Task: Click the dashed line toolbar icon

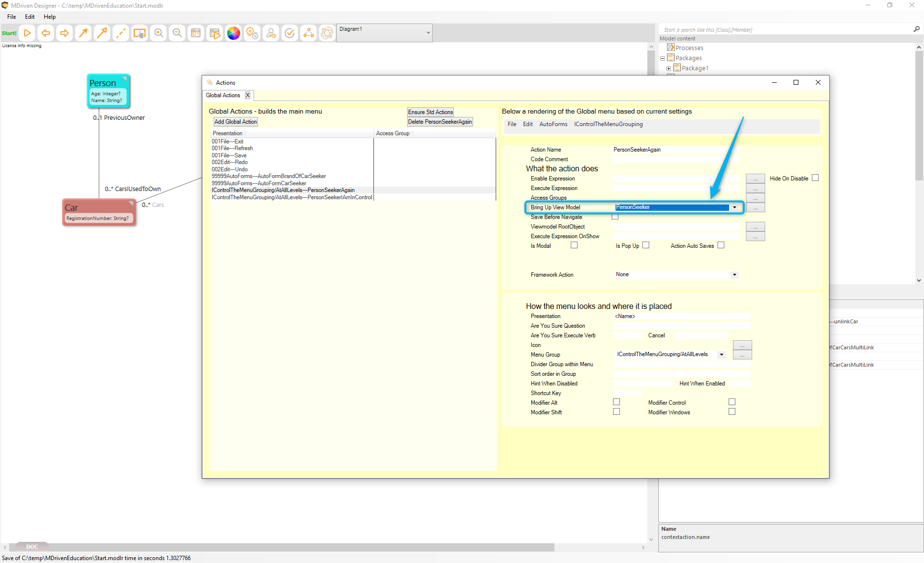Action: coord(121,33)
